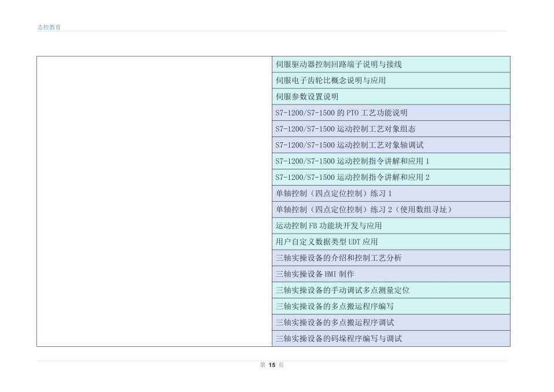This screenshot has width=554, height=392.
Task: Click the 三轴实操设备 HMI 制作 row
Action: pyautogui.click(x=391, y=274)
